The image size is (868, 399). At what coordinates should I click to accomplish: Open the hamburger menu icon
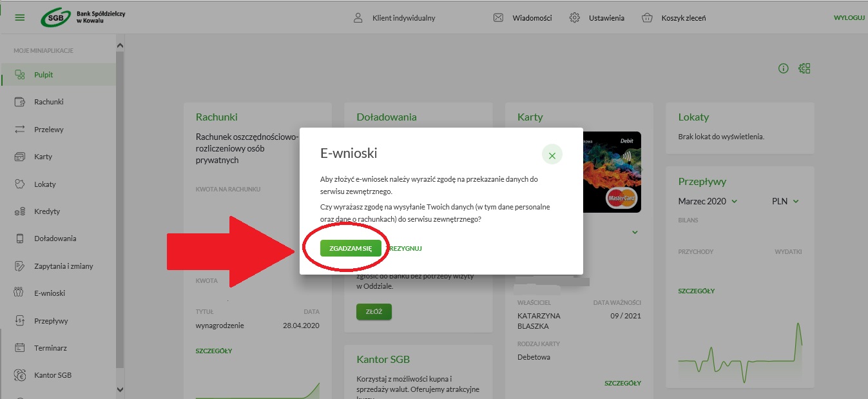[20, 17]
